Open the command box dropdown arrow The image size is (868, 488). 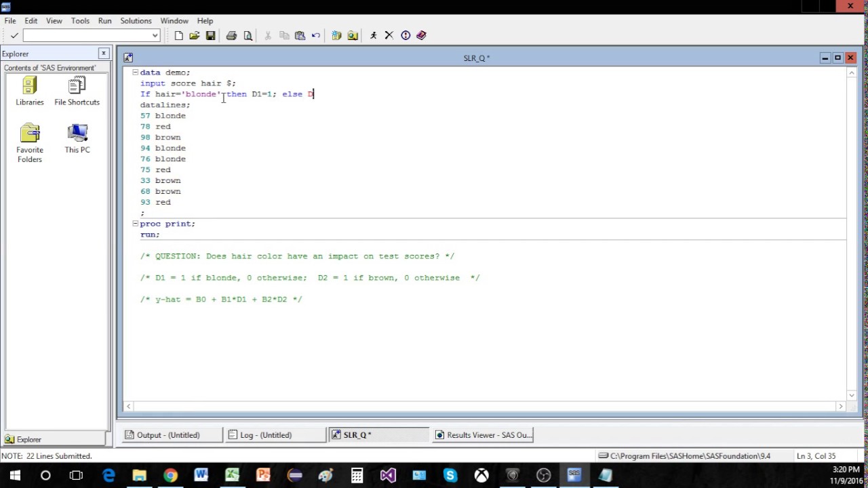(x=155, y=35)
